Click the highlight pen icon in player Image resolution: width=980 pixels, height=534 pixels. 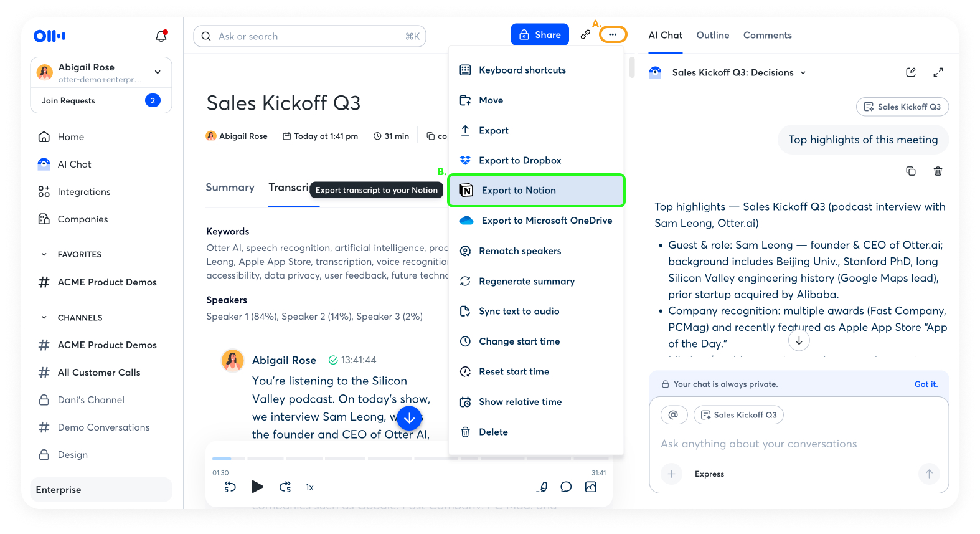(x=542, y=487)
